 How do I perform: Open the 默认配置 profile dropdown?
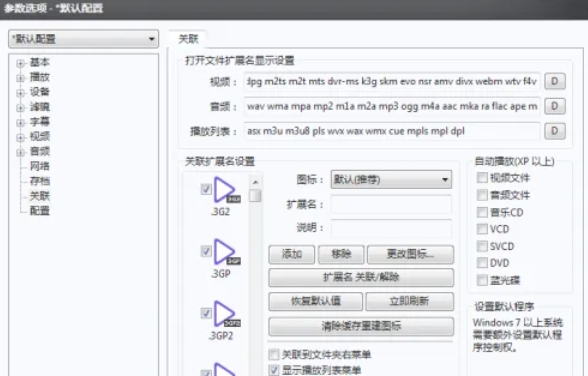83,39
